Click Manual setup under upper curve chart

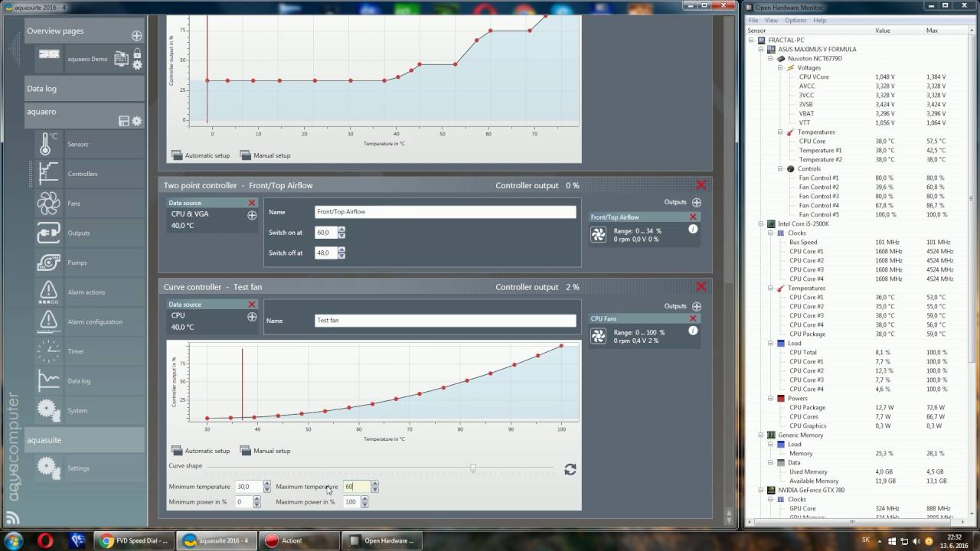[x=265, y=155]
